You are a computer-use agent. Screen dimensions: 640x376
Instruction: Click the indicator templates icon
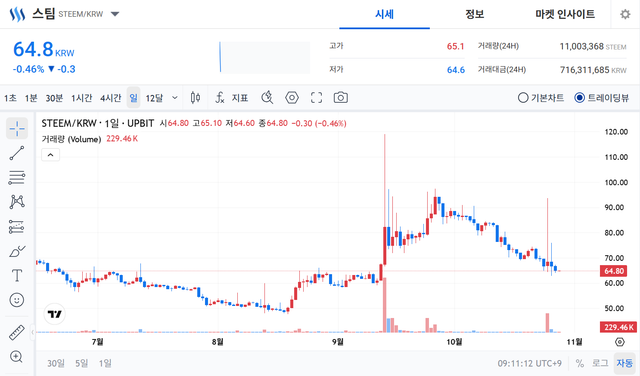click(x=267, y=98)
